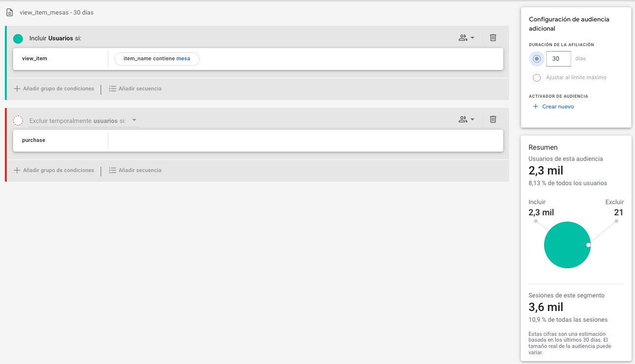635x364 pixels.
Task: Select the Ajustar al límite máximo radio button
Action: (x=536, y=77)
